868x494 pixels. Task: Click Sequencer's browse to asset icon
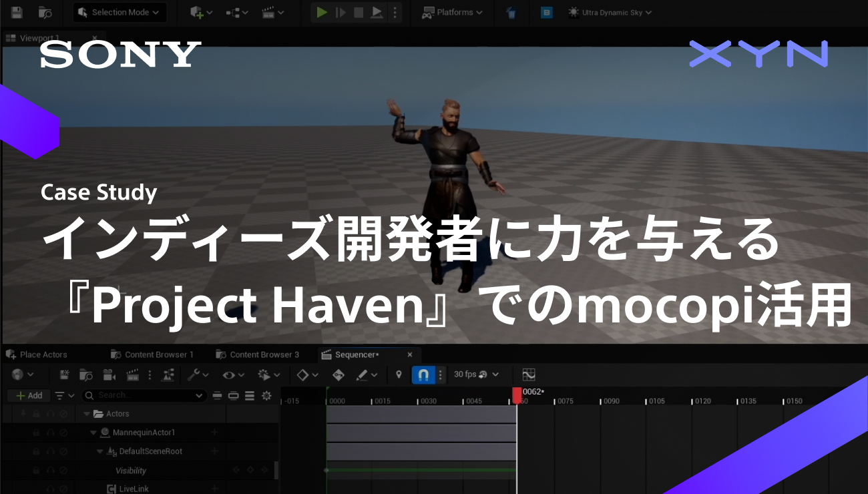[86, 375]
